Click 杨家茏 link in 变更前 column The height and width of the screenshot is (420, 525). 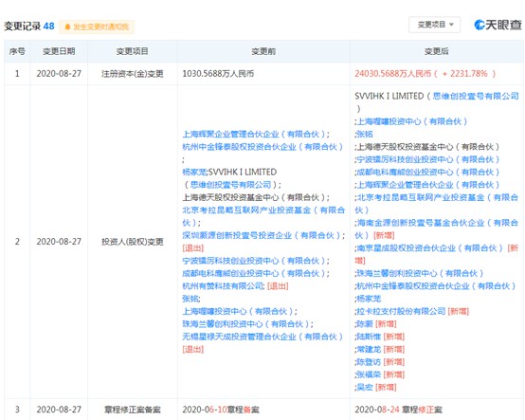(194, 173)
